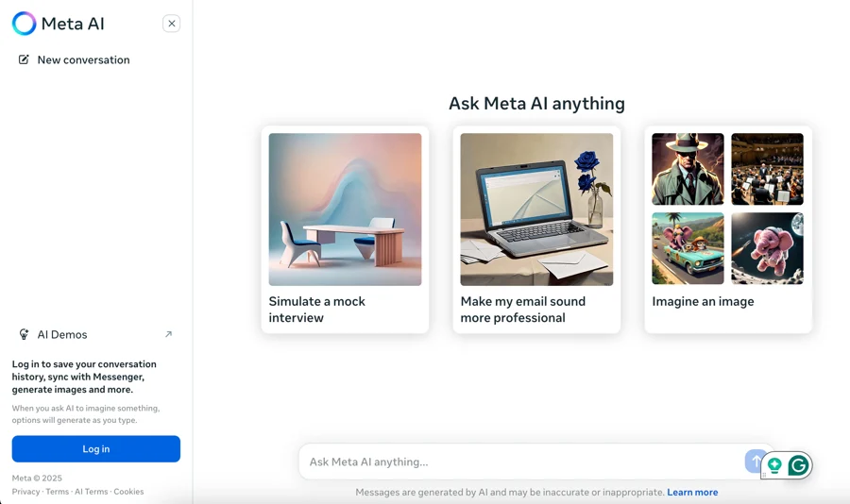The width and height of the screenshot is (850, 504).
Task: Click the AI Demos lightbulb icon
Action: pos(24,334)
